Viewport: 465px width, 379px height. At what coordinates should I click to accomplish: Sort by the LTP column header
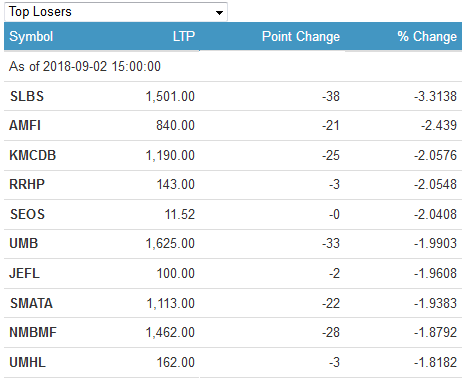(184, 36)
